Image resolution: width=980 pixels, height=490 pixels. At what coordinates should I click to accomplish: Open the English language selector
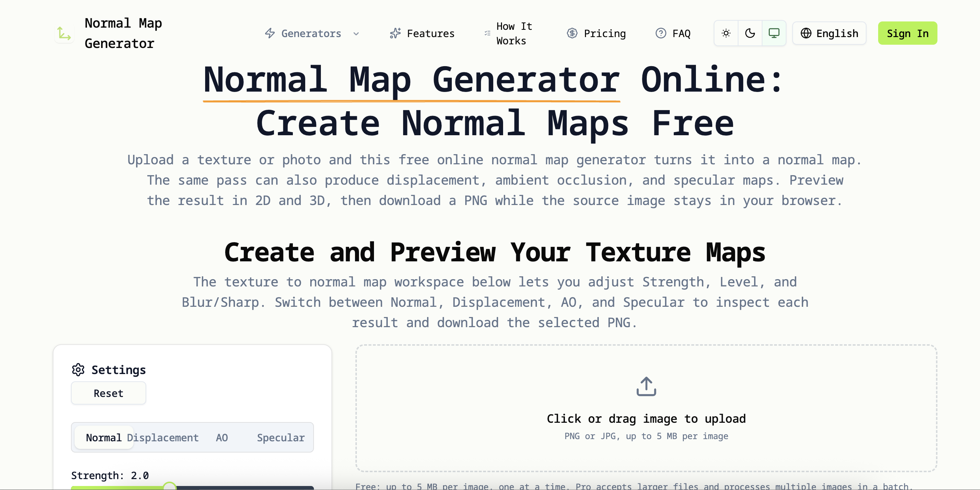click(829, 33)
